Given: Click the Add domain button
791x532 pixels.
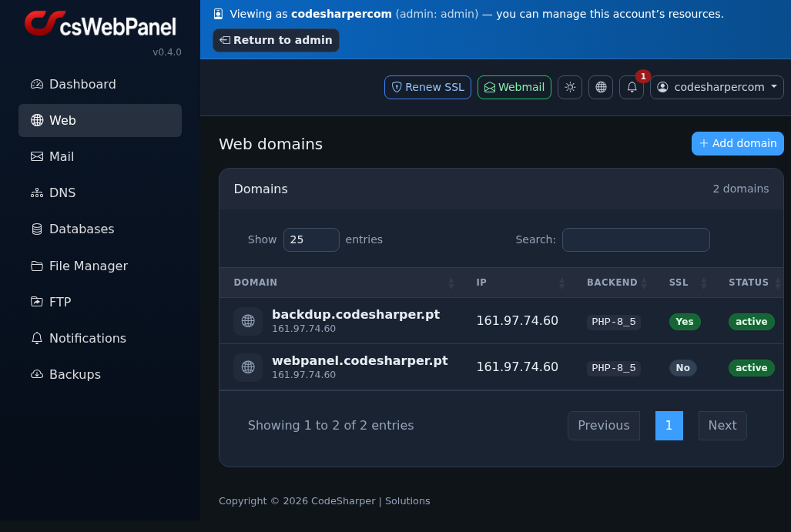Looking at the screenshot, I should click(x=738, y=144).
